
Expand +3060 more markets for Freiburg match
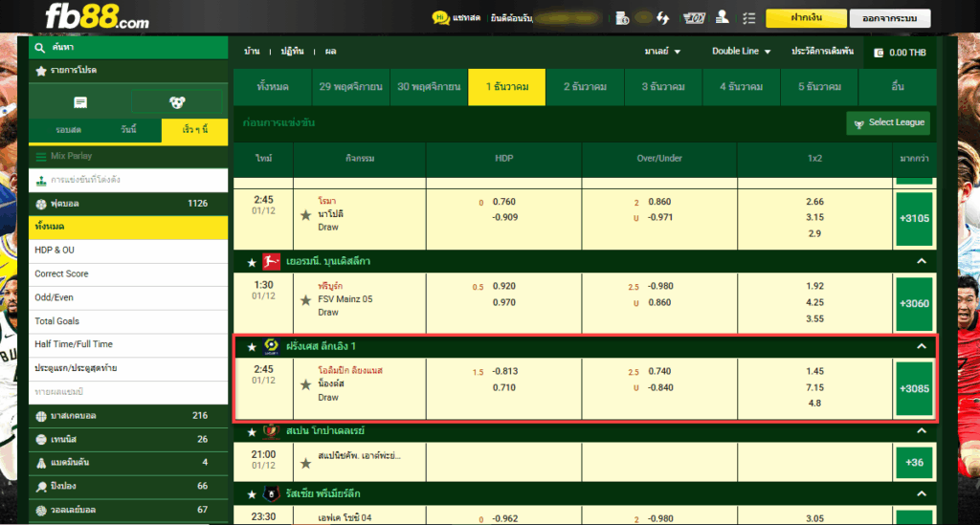point(914,303)
